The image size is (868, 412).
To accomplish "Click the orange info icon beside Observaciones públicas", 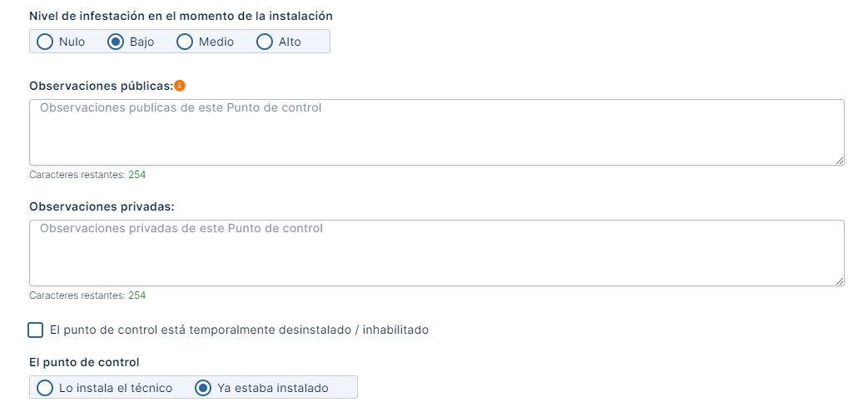I will pos(180,85).
